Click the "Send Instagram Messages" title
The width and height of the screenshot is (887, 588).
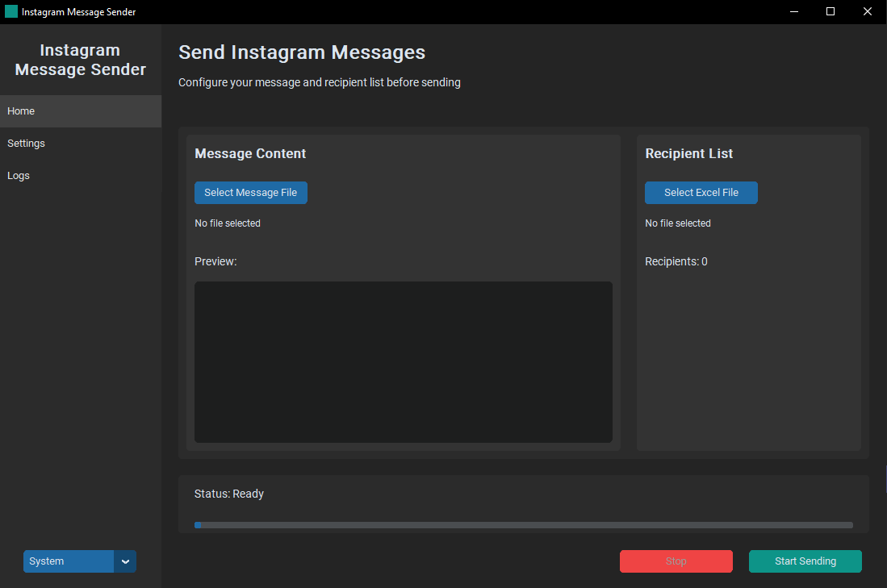point(302,52)
